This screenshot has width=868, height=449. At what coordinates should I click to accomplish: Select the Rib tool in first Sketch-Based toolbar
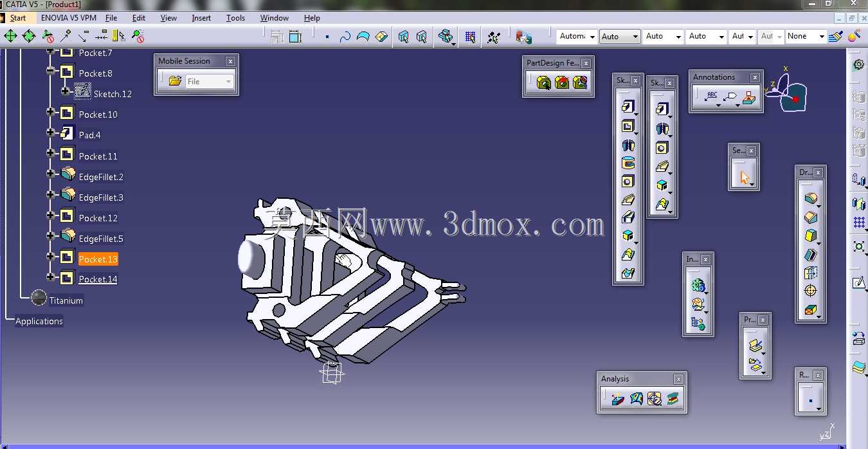[628, 199]
